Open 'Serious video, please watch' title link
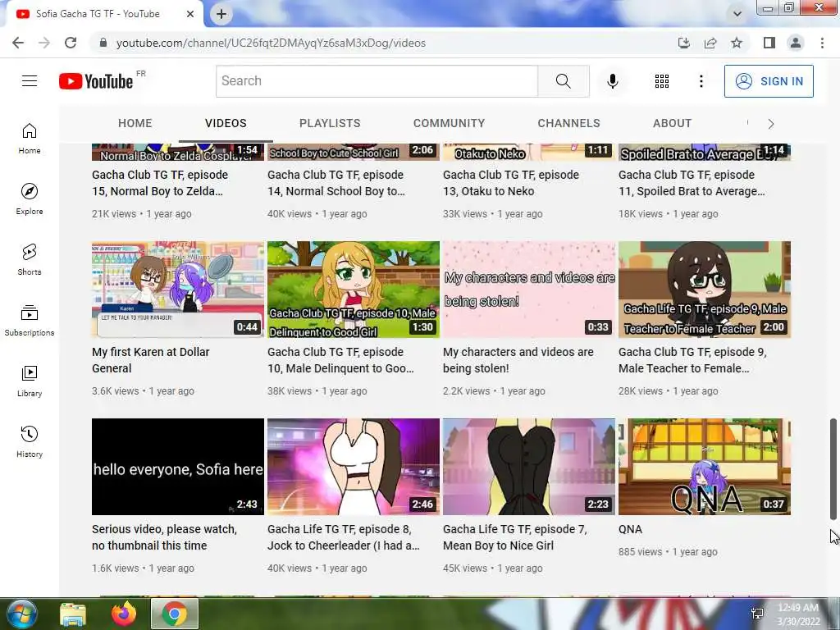Screen dimensions: 840x630 click(164, 537)
